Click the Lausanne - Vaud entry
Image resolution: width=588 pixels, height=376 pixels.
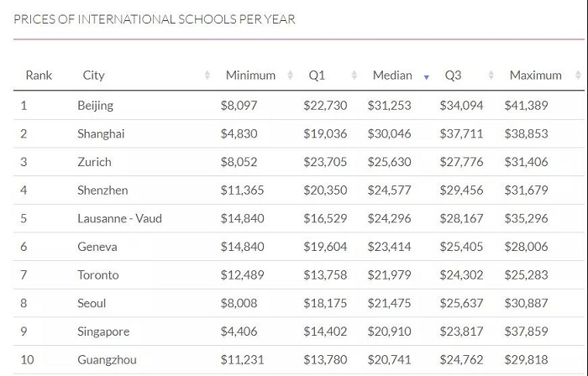119,218
